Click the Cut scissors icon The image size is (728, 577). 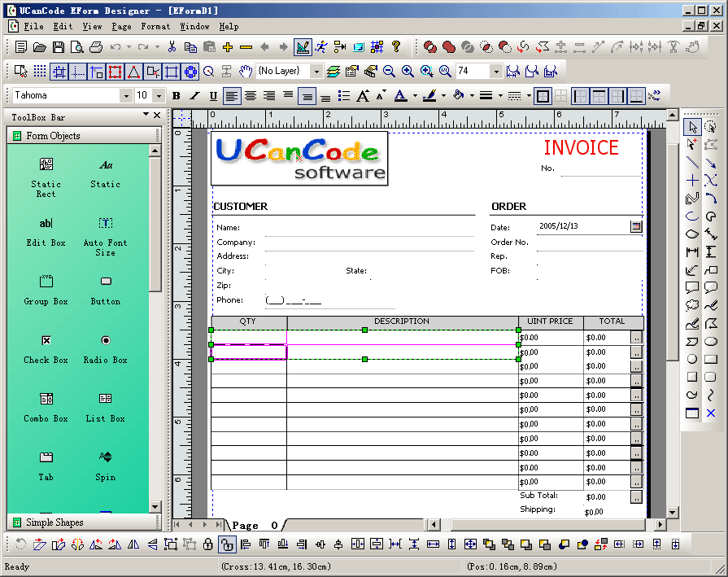[x=172, y=47]
